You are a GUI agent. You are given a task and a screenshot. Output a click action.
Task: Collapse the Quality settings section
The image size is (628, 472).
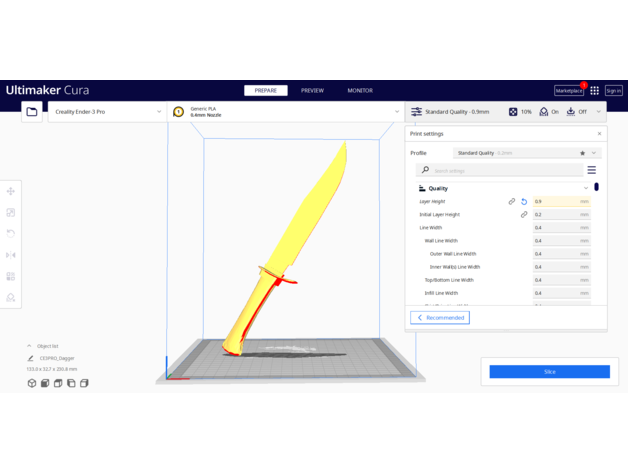click(586, 188)
